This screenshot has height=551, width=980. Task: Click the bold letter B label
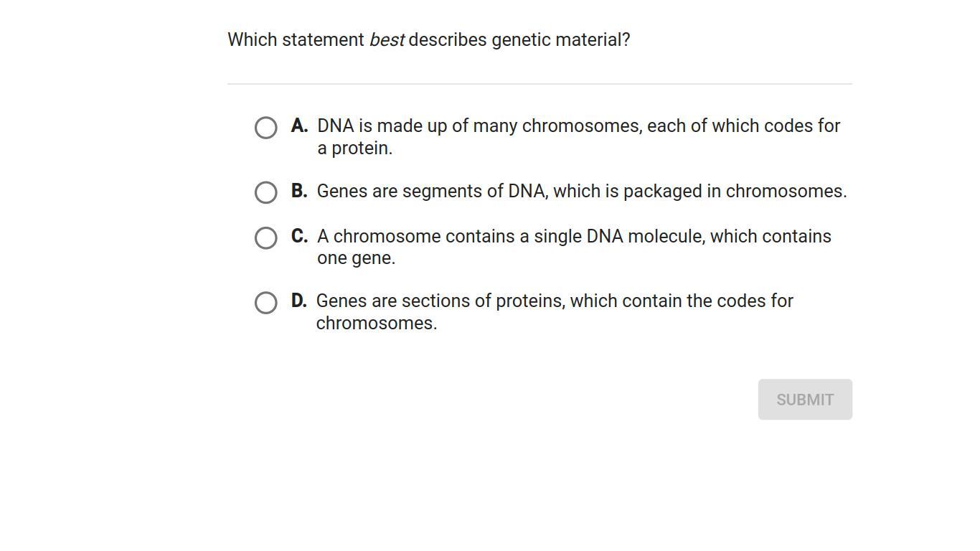[x=299, y=191]
